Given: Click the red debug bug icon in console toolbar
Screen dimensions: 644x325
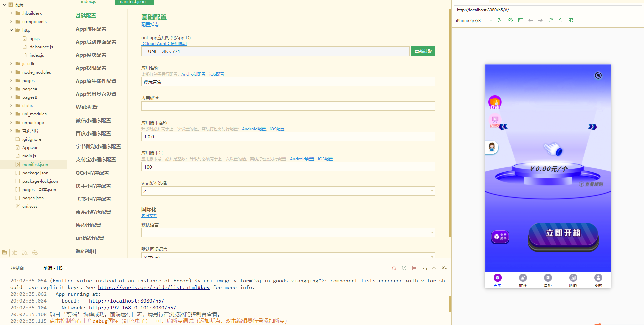Looking at the screenshot, I should point(394,268).
